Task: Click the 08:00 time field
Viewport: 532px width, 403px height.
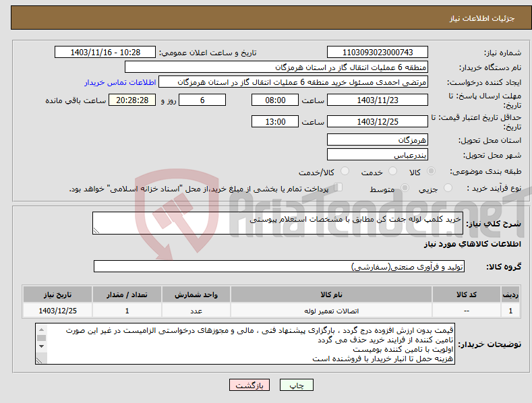Action: [x=275, y=100]
